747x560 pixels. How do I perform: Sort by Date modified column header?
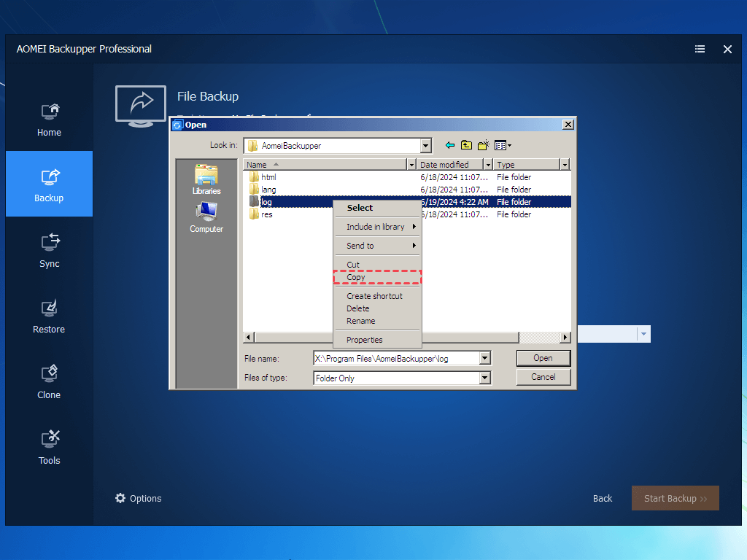[x=450, y=165]
